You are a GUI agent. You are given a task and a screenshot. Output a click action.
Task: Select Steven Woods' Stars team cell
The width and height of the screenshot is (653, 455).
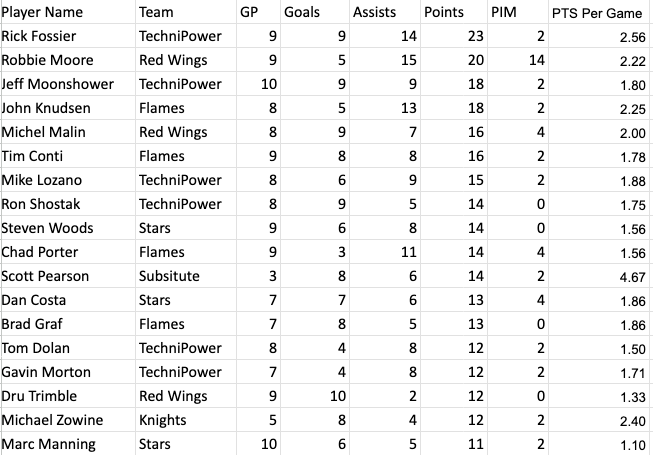(x=186, y=228)
